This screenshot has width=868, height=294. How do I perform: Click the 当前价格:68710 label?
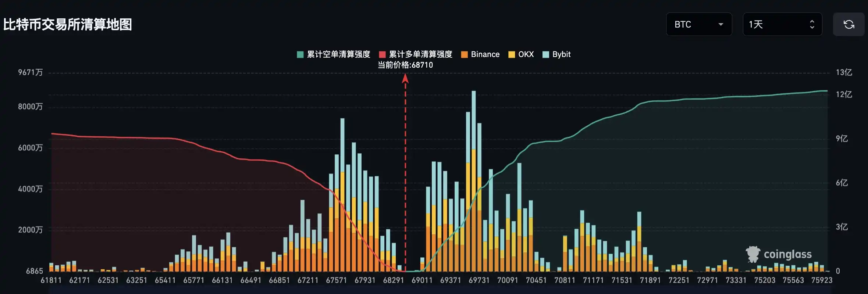(x=405, y=65)
